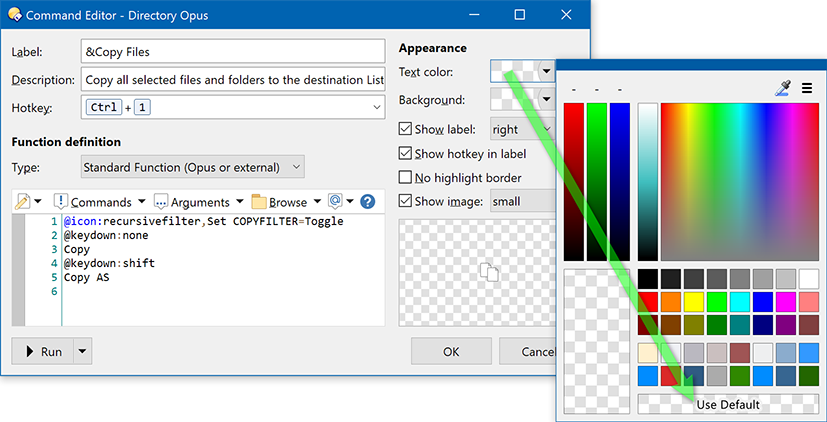Click the 1 key token in Hotkey
Image resolution: width=827 pixels, height=422 pixels.
(x=142, y=108)
